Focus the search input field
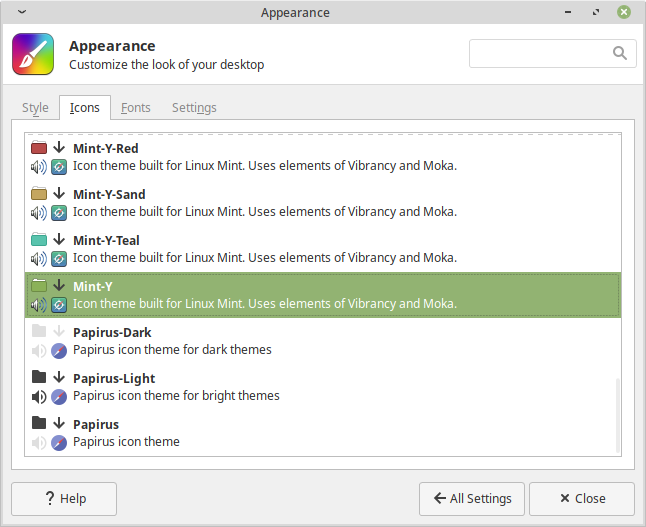646x527 pixels. [x=552, y=54]
